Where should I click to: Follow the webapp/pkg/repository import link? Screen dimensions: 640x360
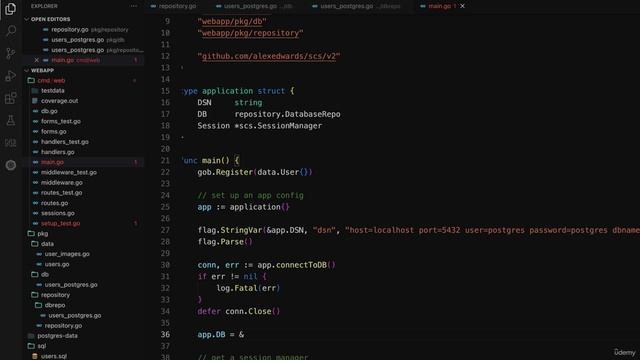point(250,33)
